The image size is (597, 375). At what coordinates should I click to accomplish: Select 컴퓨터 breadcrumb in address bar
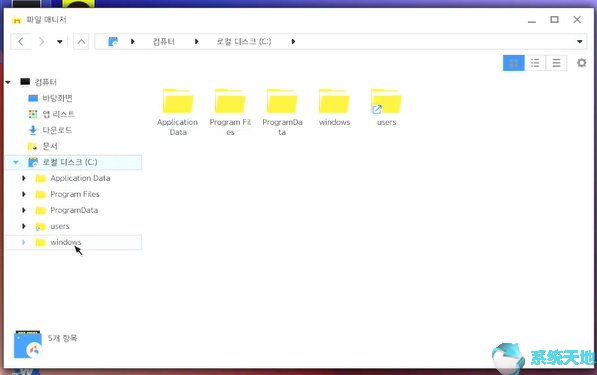(x=164, y=41)
